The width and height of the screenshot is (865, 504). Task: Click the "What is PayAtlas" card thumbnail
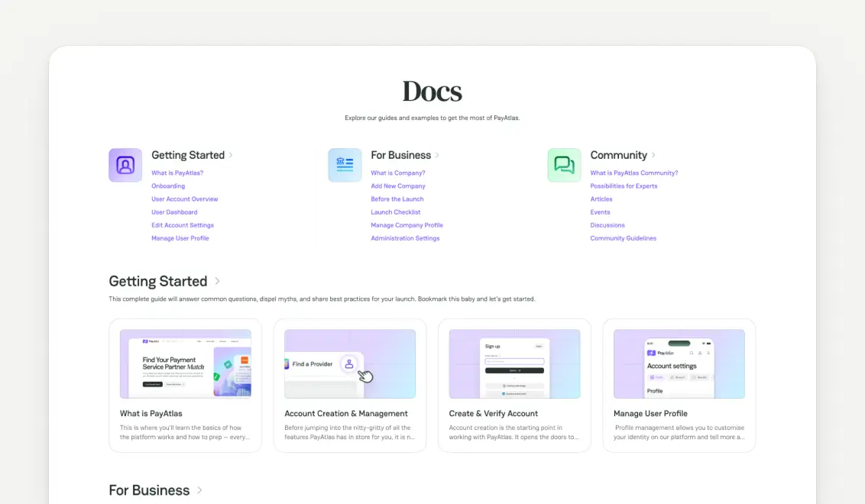click(x=185, y=363)
